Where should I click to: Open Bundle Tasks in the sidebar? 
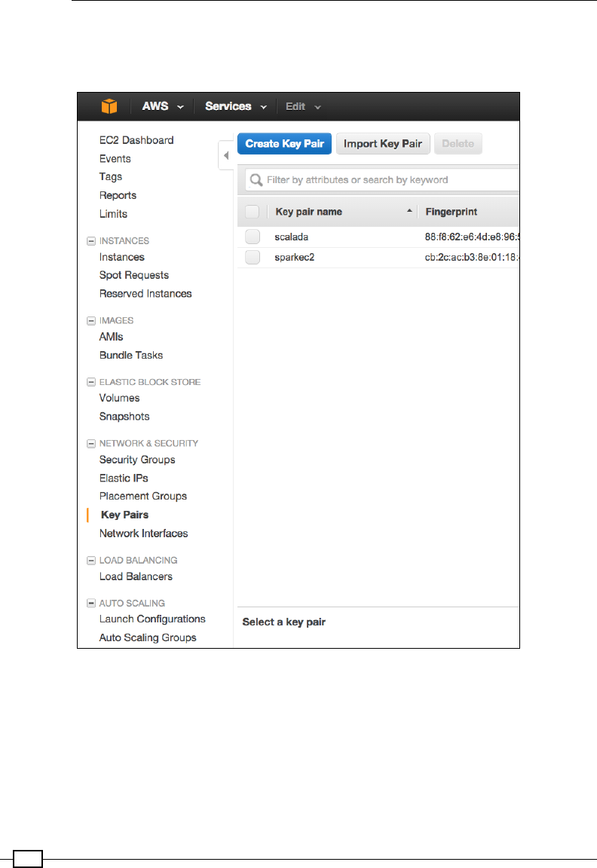coord(131,356)
